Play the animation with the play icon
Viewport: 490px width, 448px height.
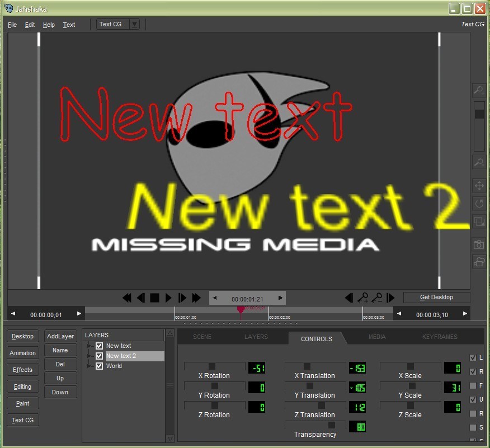pyautogui.click(x=168, y=298)
